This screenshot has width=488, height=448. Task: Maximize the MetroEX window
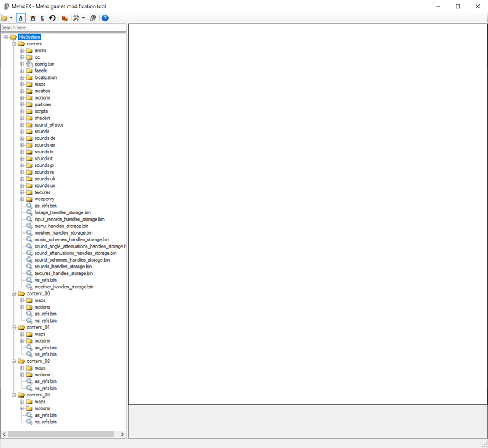[458, 6]
